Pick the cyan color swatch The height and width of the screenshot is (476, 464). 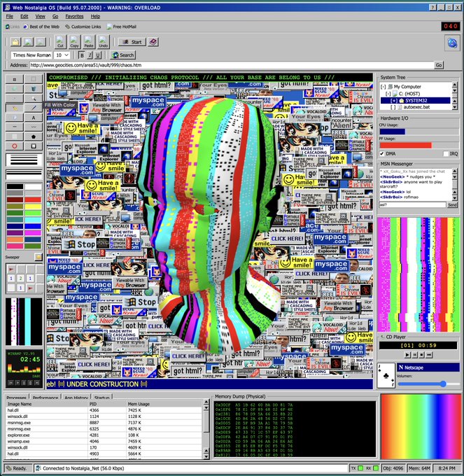[33, 220]
